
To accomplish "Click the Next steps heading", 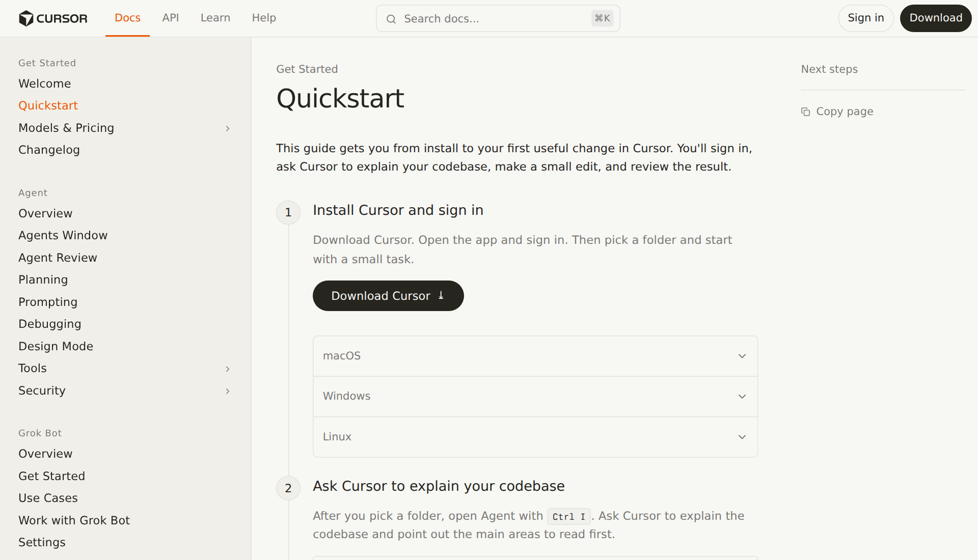I will tap(829, 69).
